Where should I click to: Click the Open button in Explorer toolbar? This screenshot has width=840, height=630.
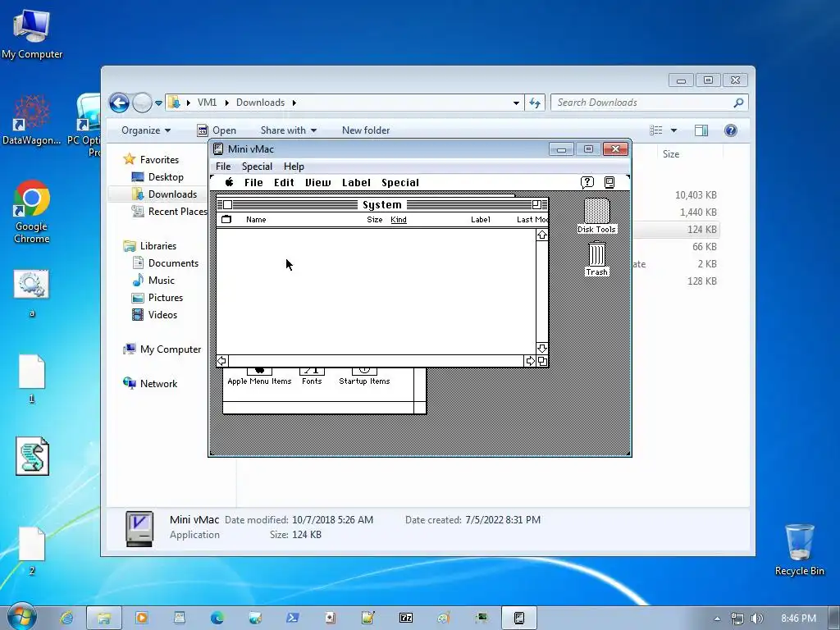[217, 130]
